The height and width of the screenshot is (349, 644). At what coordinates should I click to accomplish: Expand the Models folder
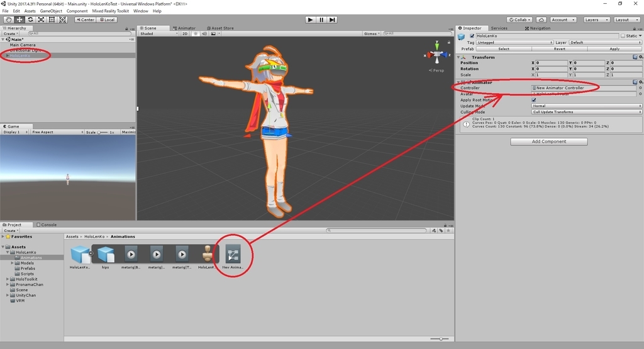[13, 263]
